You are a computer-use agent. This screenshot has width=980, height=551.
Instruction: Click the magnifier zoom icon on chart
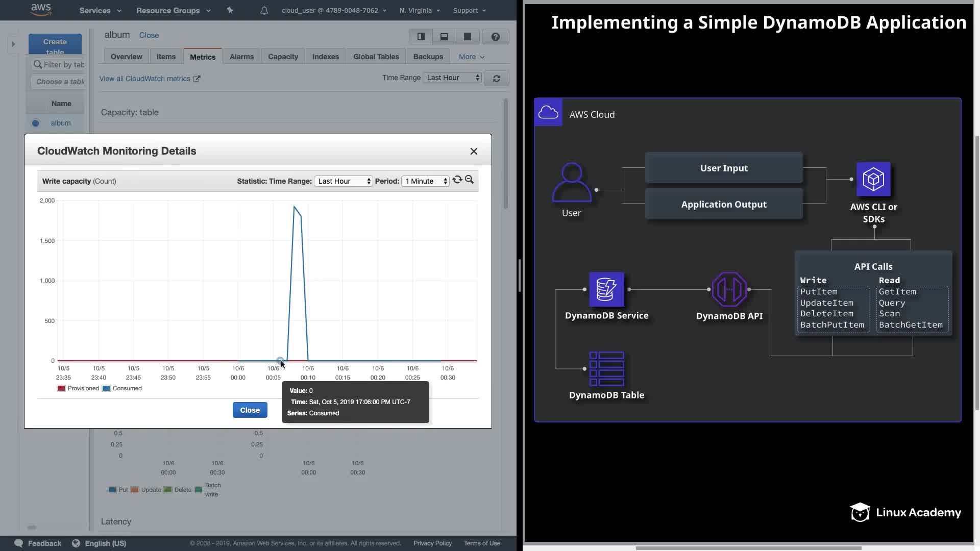[470, 180]
